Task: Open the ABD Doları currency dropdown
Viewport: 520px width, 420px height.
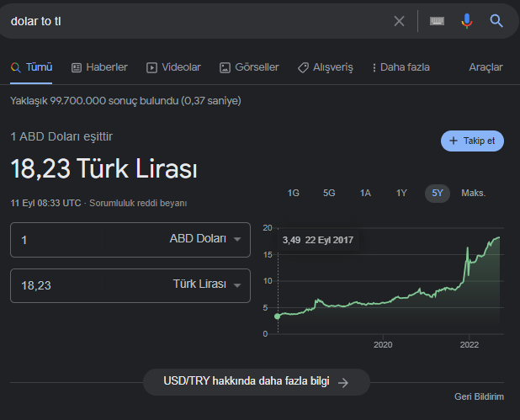Action: click(x=205, y=238)
